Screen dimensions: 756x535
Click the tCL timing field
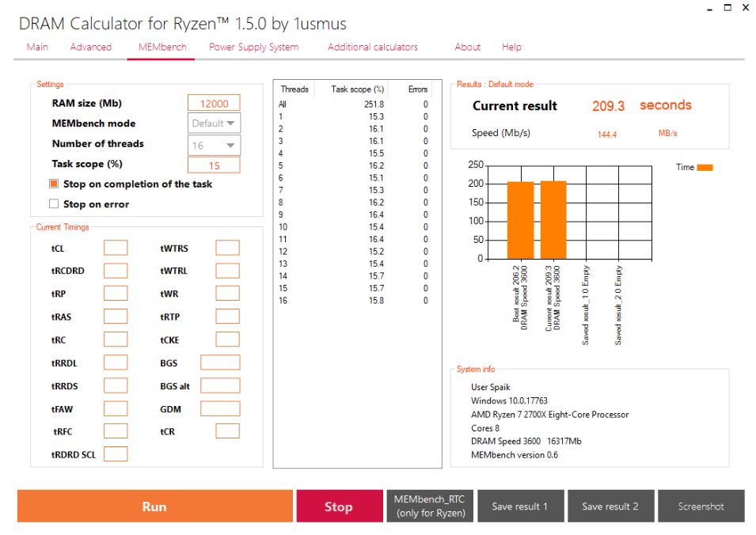pos(116,248)
